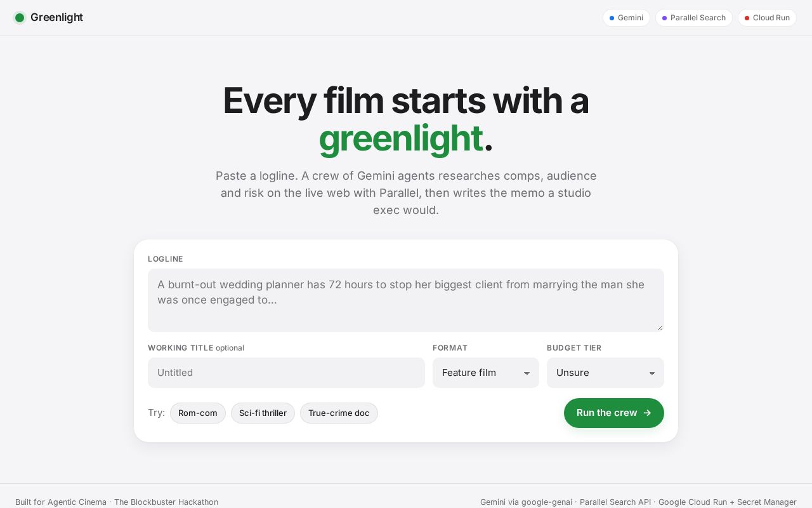The image size is (812, 508).
Task: Click footer text 'Google Cloud Run + Secret Manager'
Action: [728, 502]
